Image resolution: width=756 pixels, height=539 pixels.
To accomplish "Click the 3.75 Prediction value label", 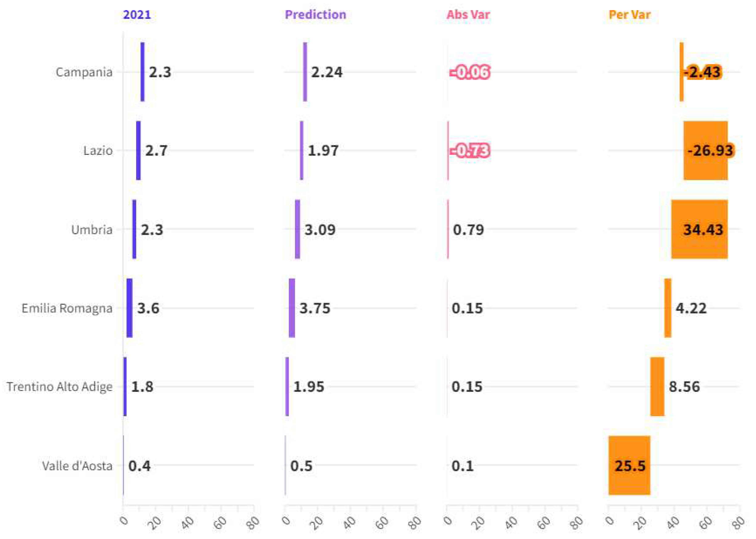I will click(x=315, y=308).
